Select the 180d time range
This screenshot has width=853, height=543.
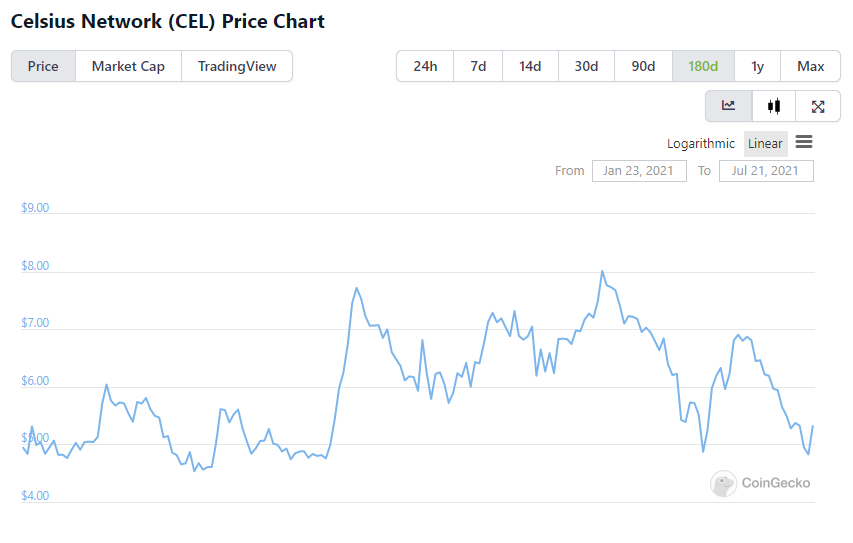pyautogui.click(x=703, y=66)
